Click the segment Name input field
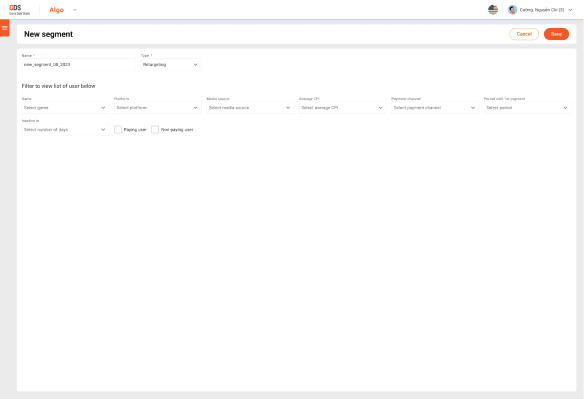Image resolution: width=584 pixels, height=399 pixels. click(x=79, y=64)
